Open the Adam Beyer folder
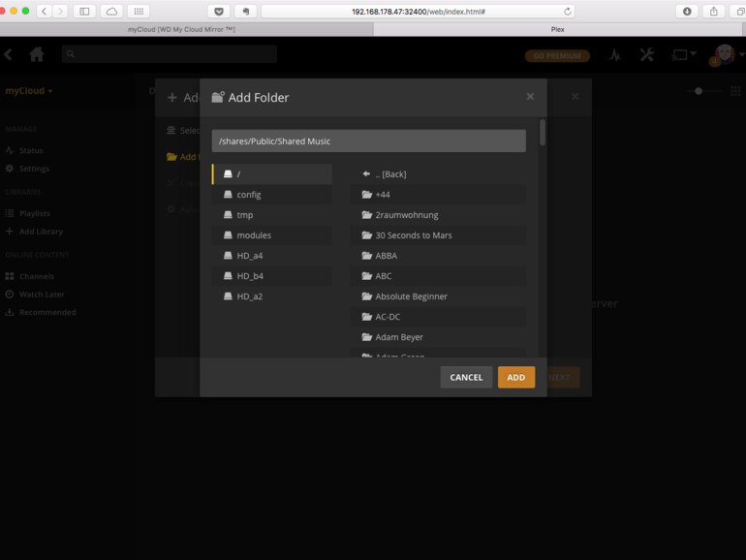The image size is (746, 560). click(438, 337)
